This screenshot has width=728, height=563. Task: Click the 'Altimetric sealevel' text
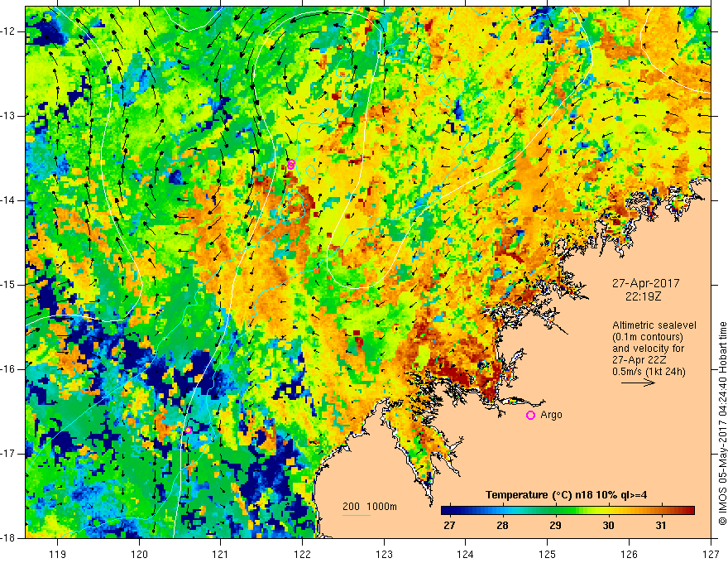pos(654,325)
